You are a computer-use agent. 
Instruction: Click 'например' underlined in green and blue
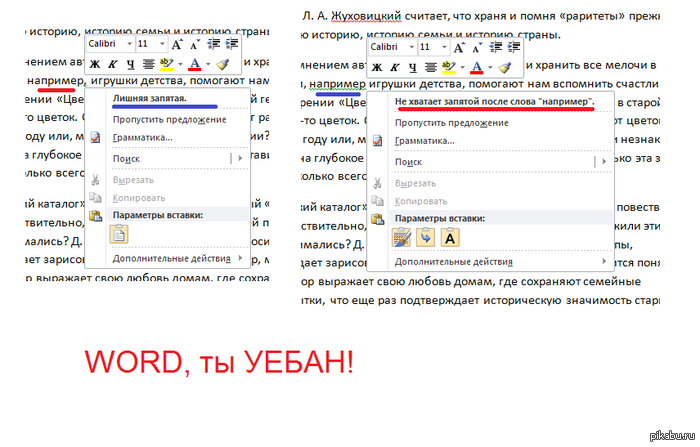click(338, 84)
